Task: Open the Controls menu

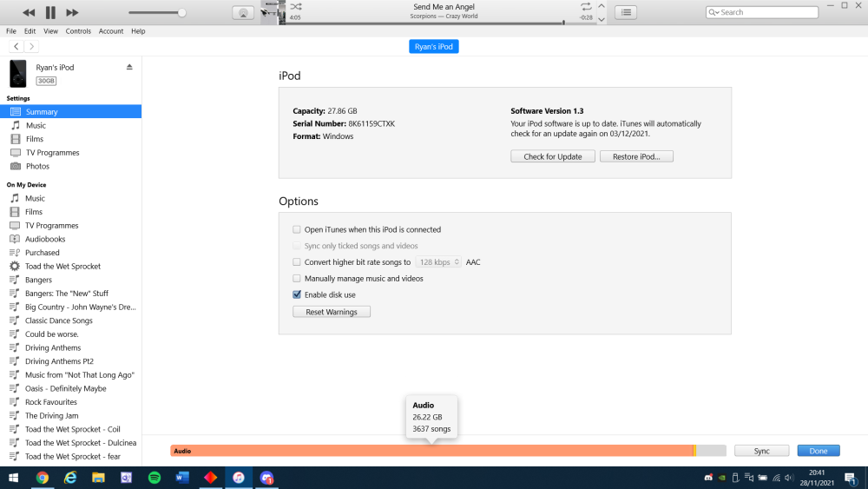Action: coord(78,31)
